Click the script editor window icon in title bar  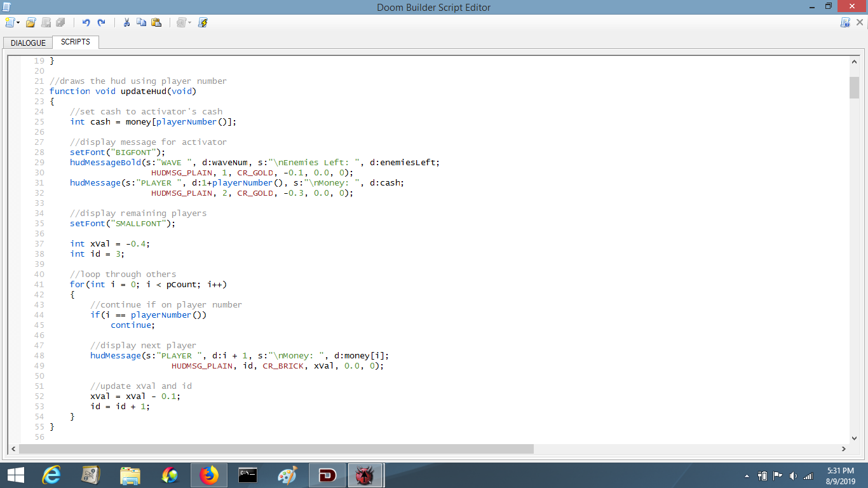pyautogui.click(x=6, y=7)
